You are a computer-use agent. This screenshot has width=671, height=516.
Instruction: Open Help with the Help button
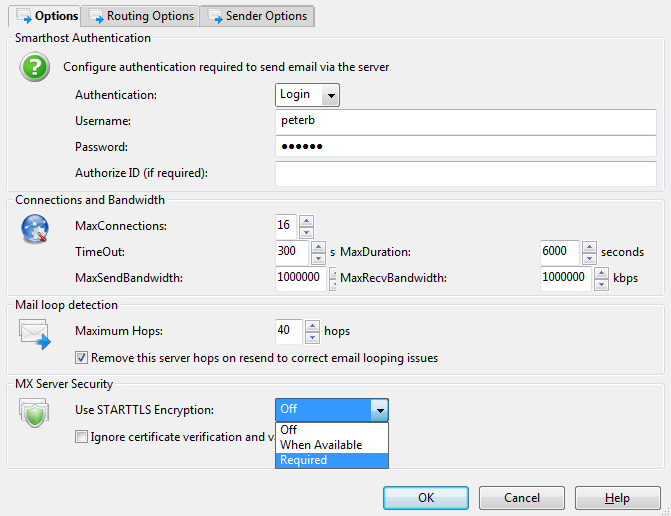coord(617,498)
